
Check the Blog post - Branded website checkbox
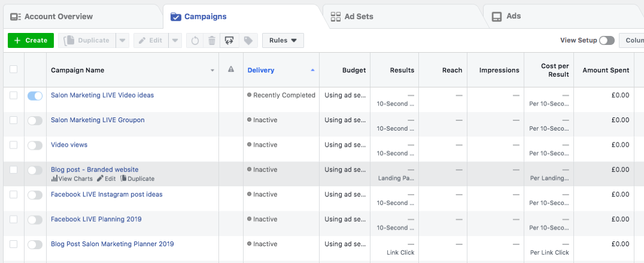(x=14, y=170)
